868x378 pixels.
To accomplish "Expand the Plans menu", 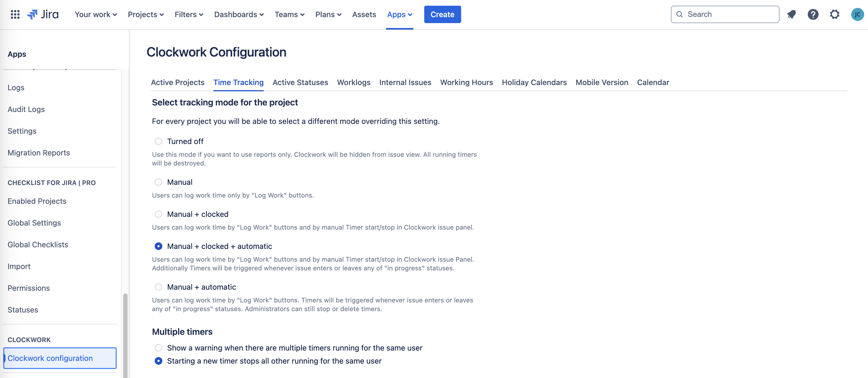I will click(328, 14).
